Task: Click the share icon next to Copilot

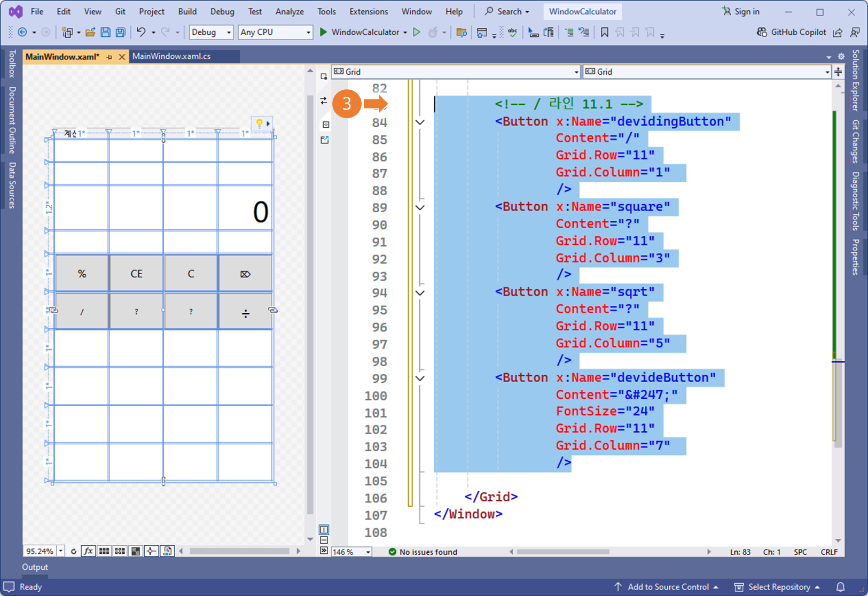Action: click(838, 33)
